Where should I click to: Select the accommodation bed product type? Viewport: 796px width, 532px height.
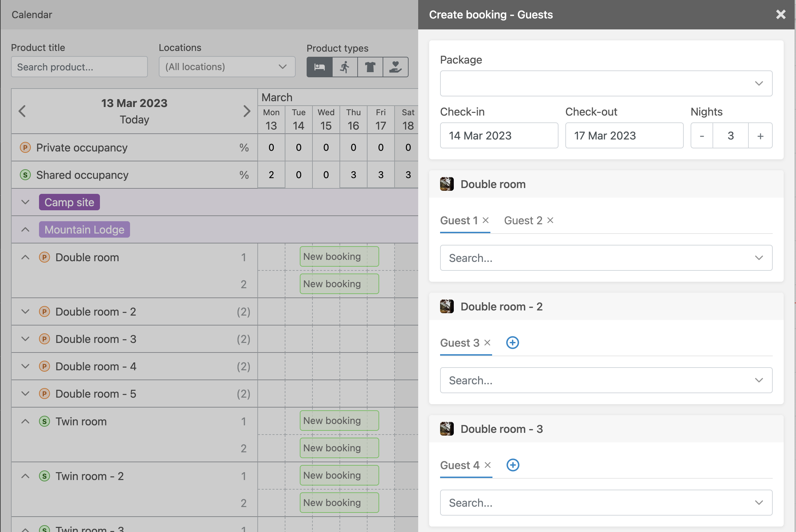320,67
